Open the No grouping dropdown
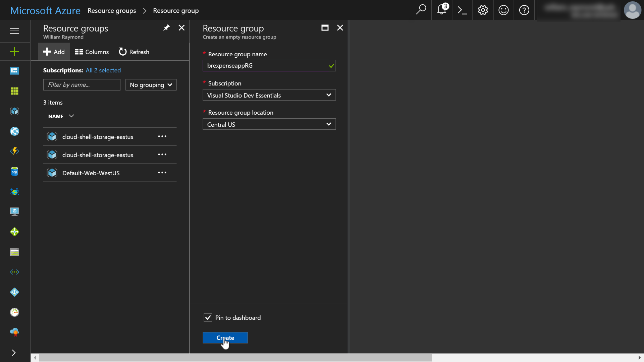This screenshot has width=644, height=362. 151,85
